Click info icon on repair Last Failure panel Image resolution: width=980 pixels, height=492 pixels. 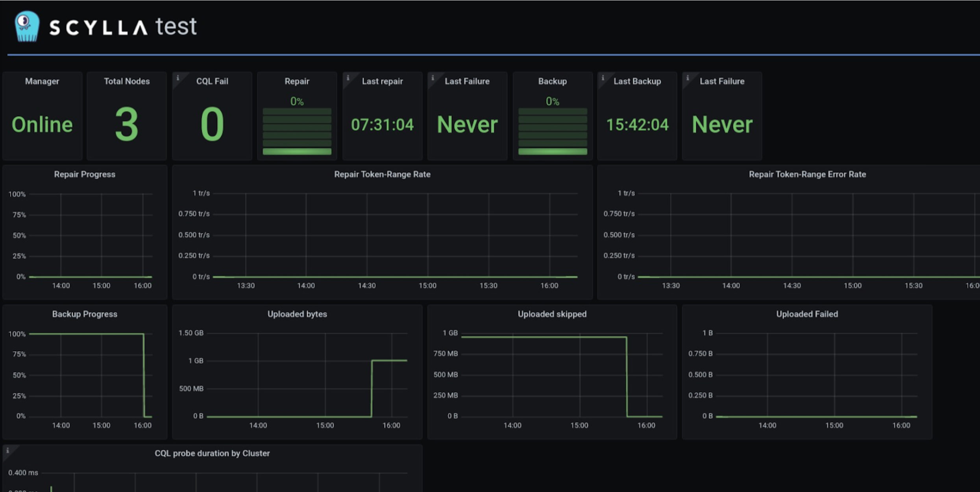(x=433, y=77)
